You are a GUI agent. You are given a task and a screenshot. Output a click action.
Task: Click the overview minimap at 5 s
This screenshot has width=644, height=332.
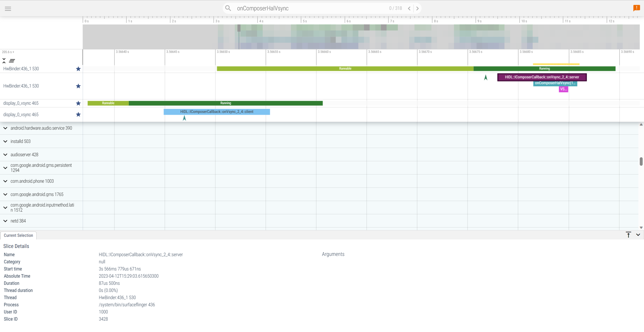[x=301, y=37]
